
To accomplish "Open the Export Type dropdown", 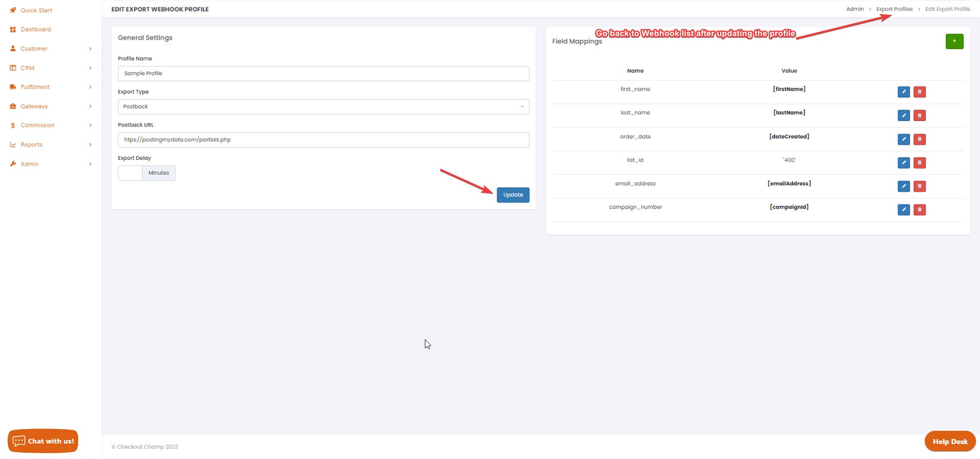I will click(323, 106).
